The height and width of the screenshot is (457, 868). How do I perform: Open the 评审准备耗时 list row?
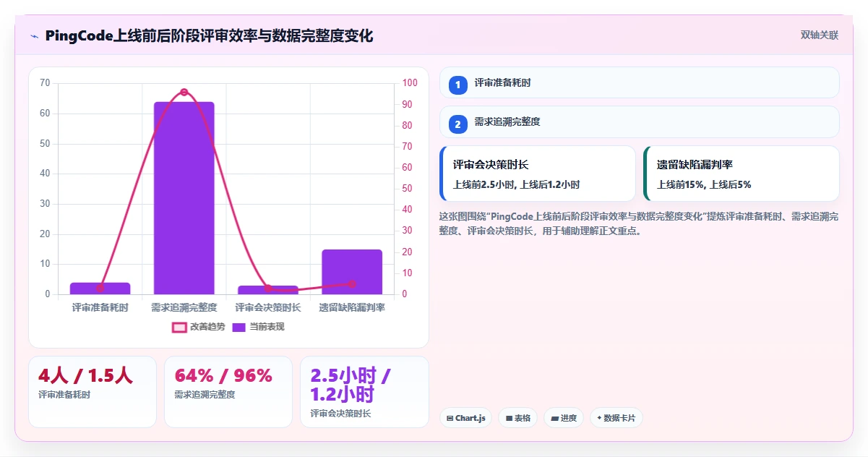pos(640,82)
